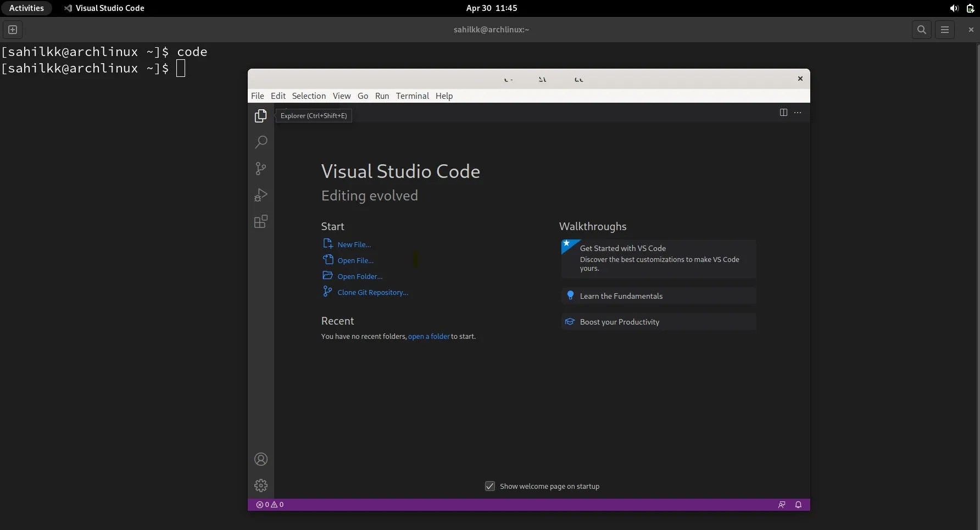Click the open a folder link
The height and width of the screenshot is (530, 980).
pyautogui.click(x=428, y=336)
